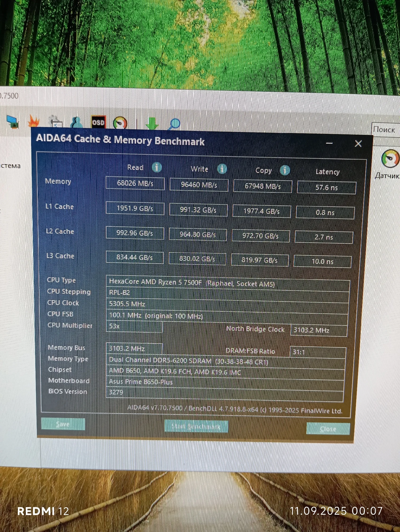Click the Memory Bus value 3103.2 MHz
Screen dimensions: 400x532
[x=134, y=348]
